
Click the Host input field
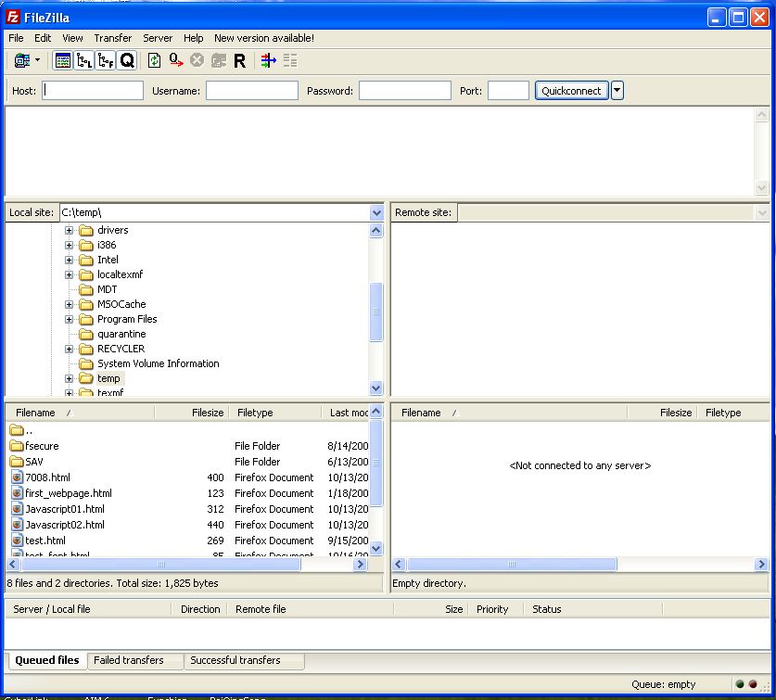click(93, 91)
